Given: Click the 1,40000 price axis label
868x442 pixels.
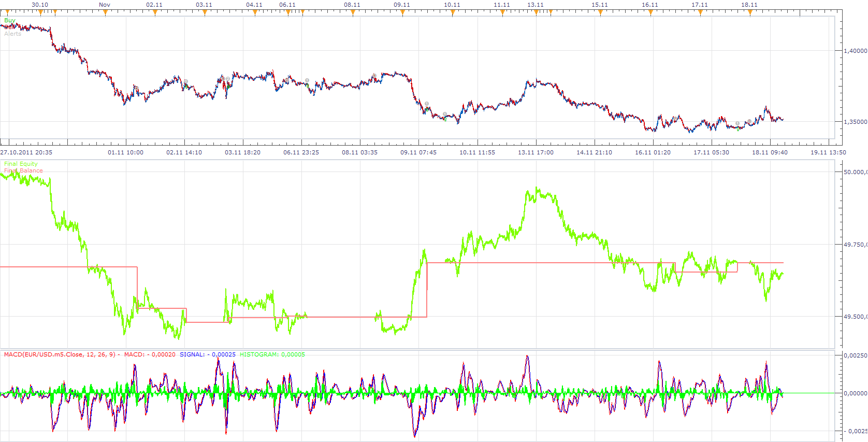Looking at the screenshot, I should [856, 51].
